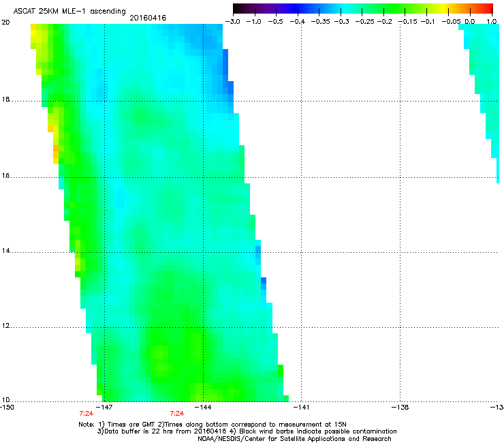Click the -0.25 colorbar label

365,22
